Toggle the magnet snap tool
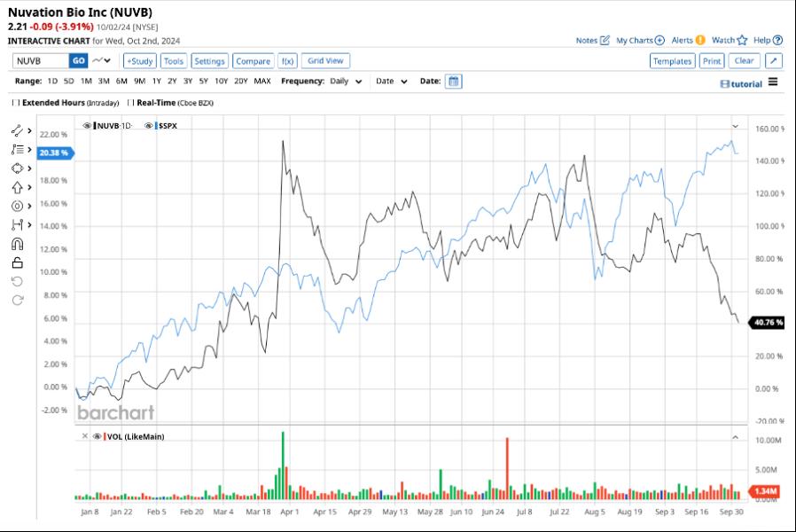This screenshot has width=796, height=532. 17,244
